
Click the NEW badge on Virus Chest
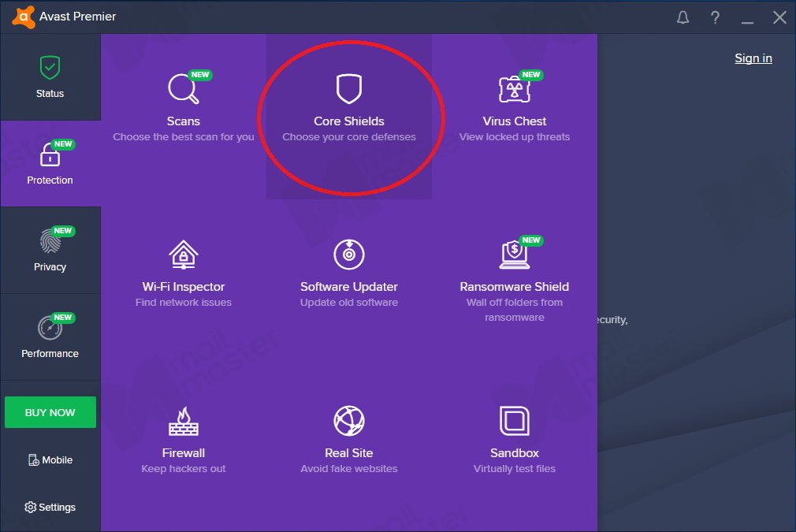point(531,75)
